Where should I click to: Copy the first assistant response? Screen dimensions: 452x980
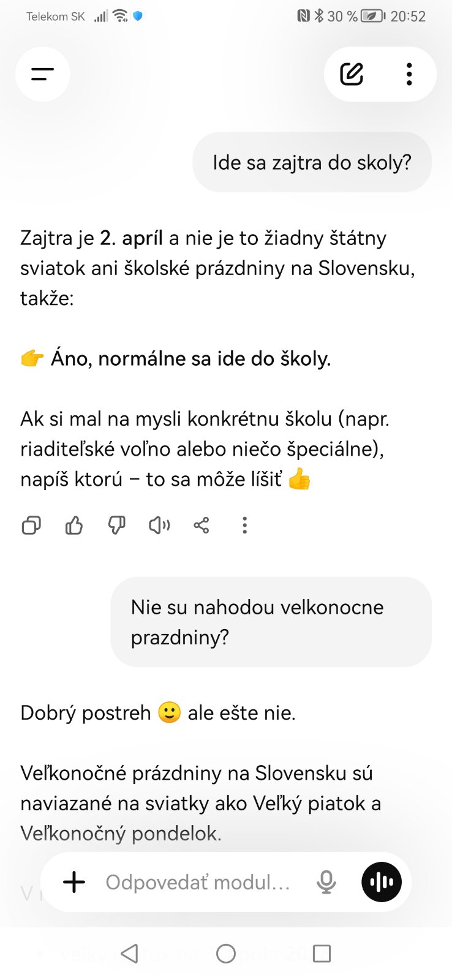(x=31, y=525)
